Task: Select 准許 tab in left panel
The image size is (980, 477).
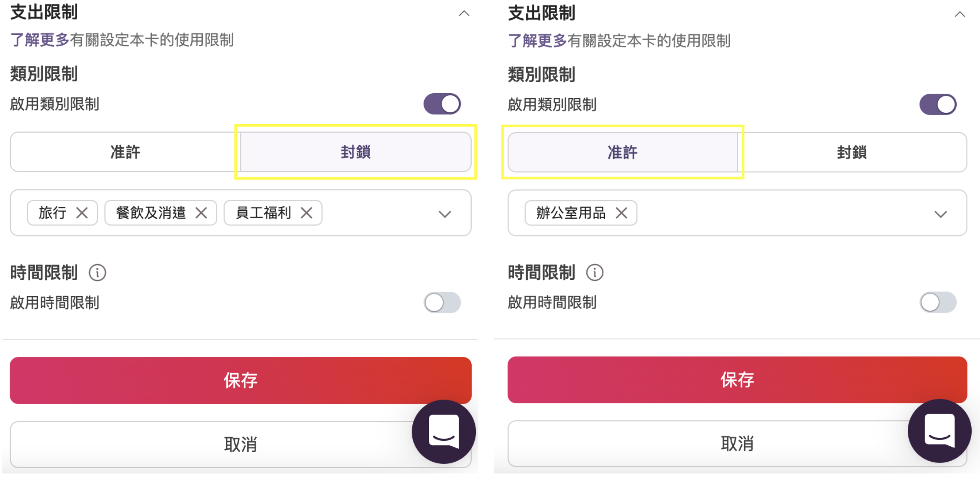Action: point(125,152)
